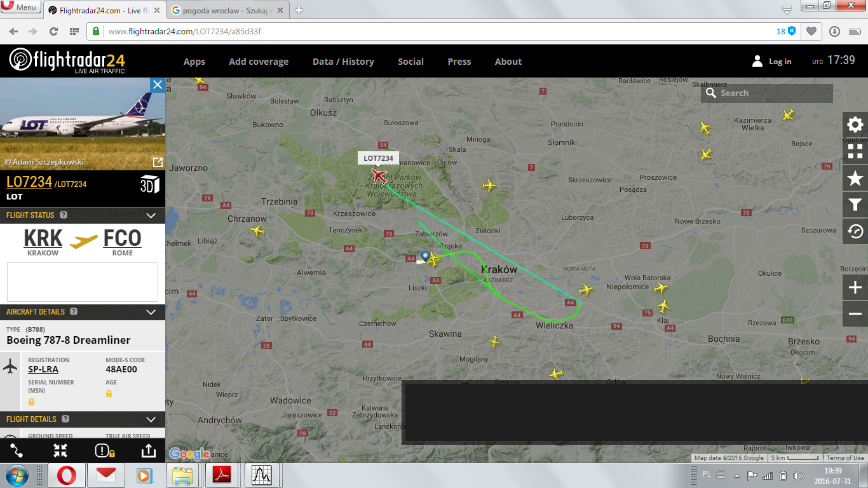The image size is (868, 488).
Task: Collapse the Aircraft Details section
Action: [x=151, y=311]
